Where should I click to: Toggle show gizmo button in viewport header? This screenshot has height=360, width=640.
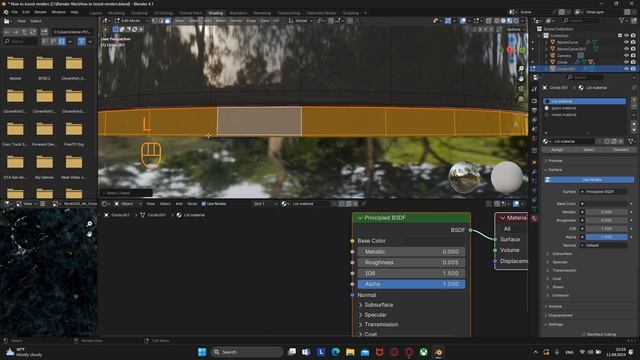coord(448,20)
